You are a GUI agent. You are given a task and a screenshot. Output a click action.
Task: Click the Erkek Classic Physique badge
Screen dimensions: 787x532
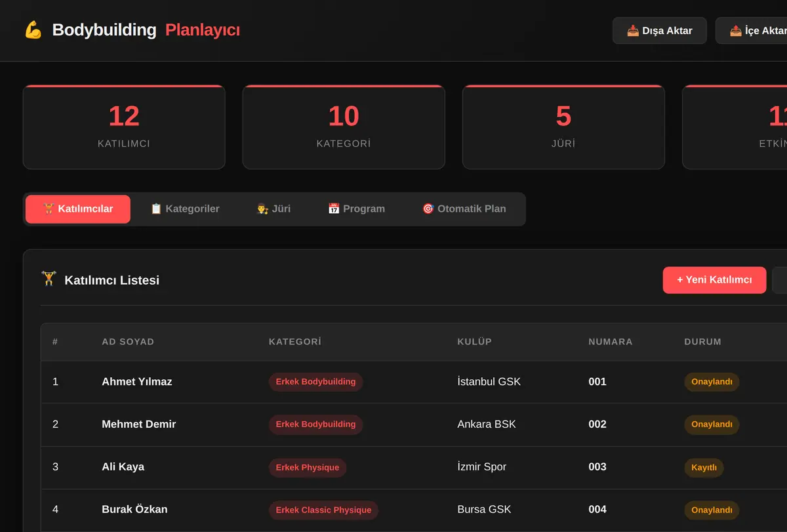click(323, 510)
